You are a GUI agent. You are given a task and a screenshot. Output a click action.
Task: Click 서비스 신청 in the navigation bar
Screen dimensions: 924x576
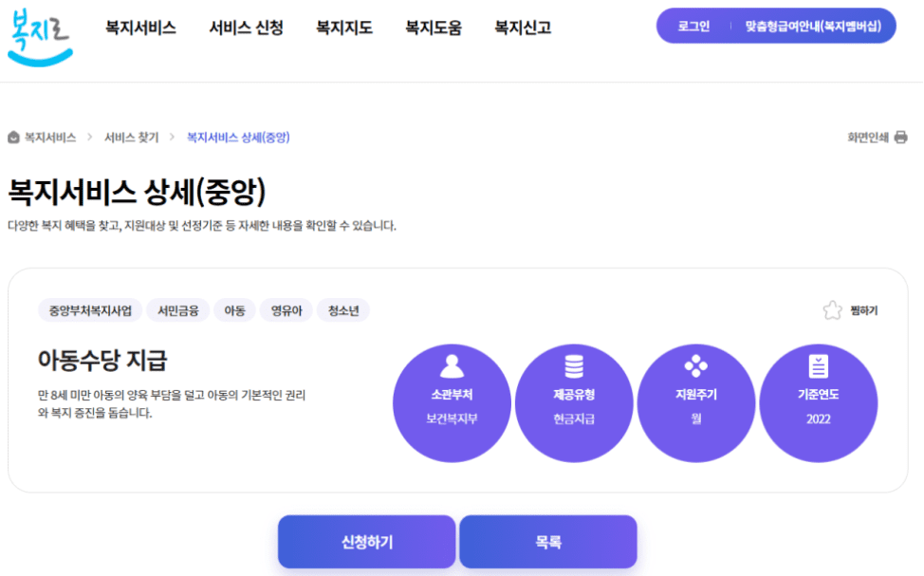(245, 28)
